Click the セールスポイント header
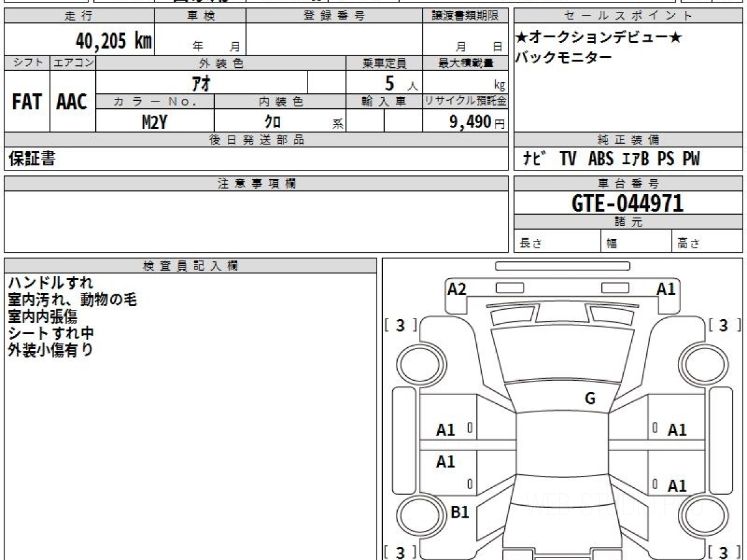 (x=628, y=16)
